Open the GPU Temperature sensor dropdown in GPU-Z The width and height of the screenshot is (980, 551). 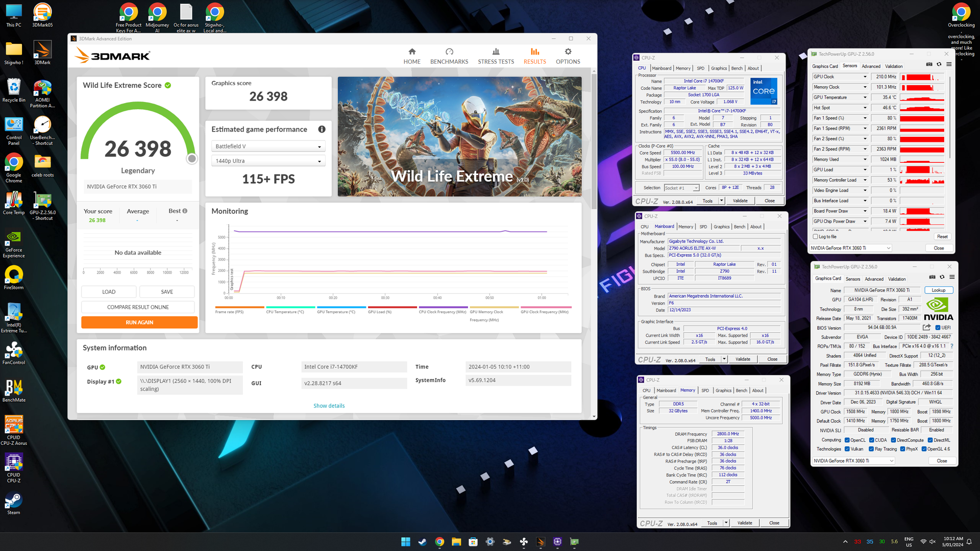(x=865, y=97)
